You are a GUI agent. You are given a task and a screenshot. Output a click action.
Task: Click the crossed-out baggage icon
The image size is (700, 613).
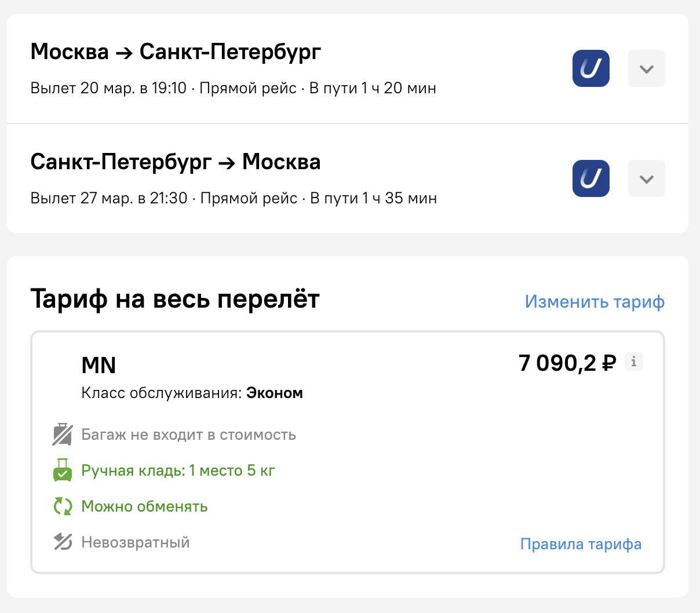point(63,435)
